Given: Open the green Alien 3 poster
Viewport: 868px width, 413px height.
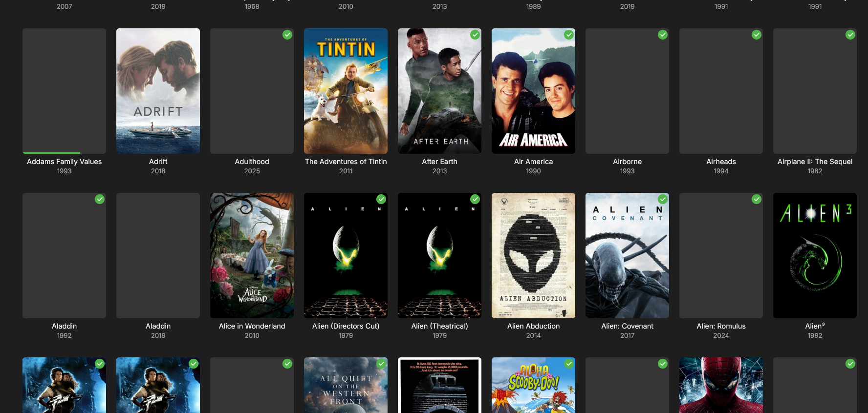Looking at the screenshot, I should pos(815,255).
